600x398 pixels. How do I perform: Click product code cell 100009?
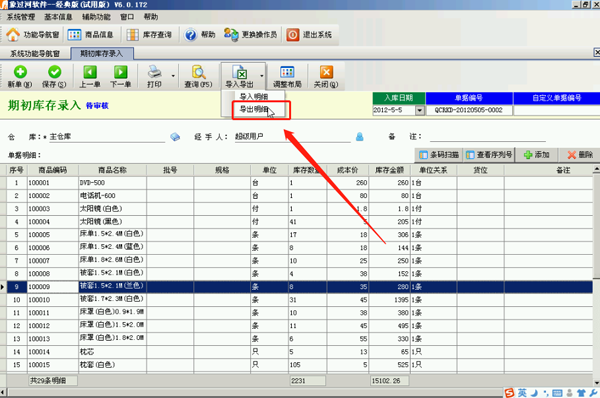click(52, 287)
